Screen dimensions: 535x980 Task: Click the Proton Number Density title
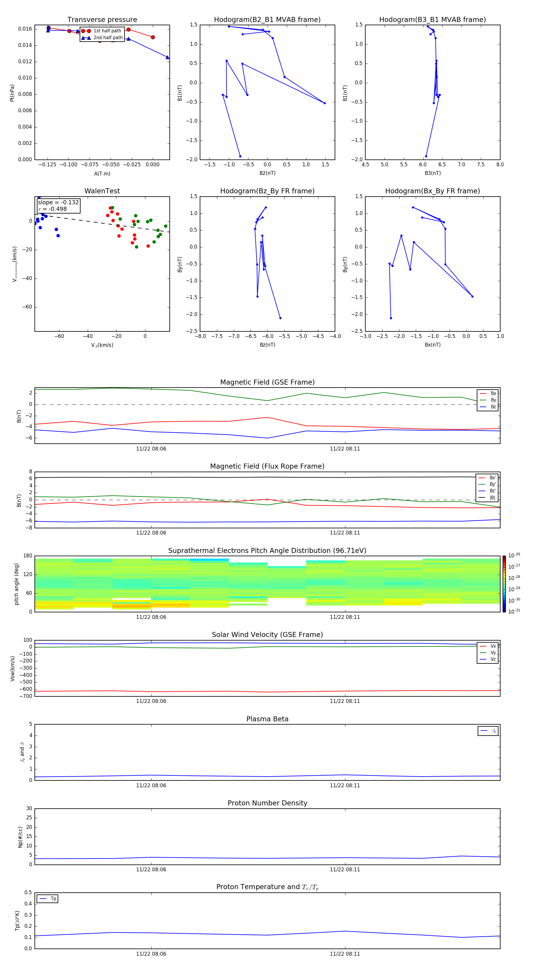pos(267,803)
